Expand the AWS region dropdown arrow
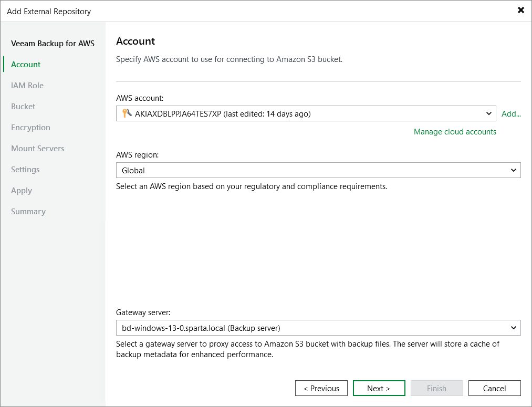Image resolution: width=532 pixels, height=407 pixels. click(513, 170)
